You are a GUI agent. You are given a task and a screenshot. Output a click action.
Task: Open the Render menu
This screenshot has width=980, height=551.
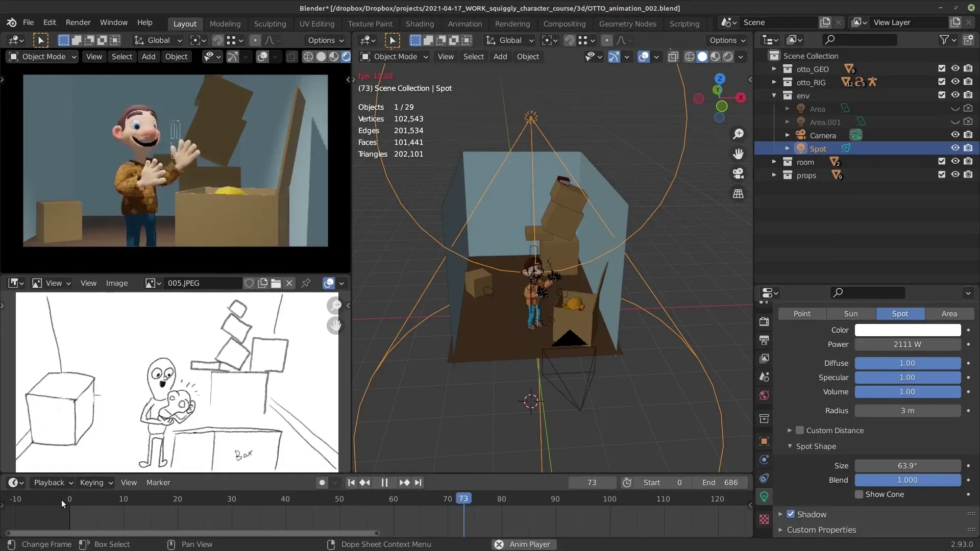(x=78, y=22)
